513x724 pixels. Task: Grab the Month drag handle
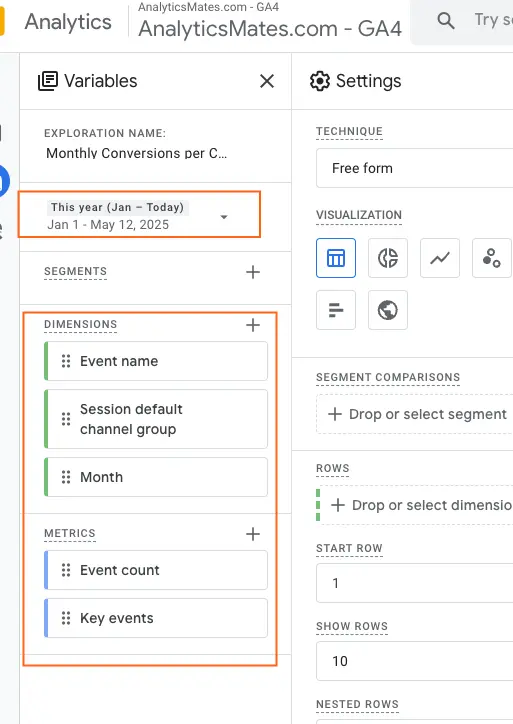(x=66, y=477)
